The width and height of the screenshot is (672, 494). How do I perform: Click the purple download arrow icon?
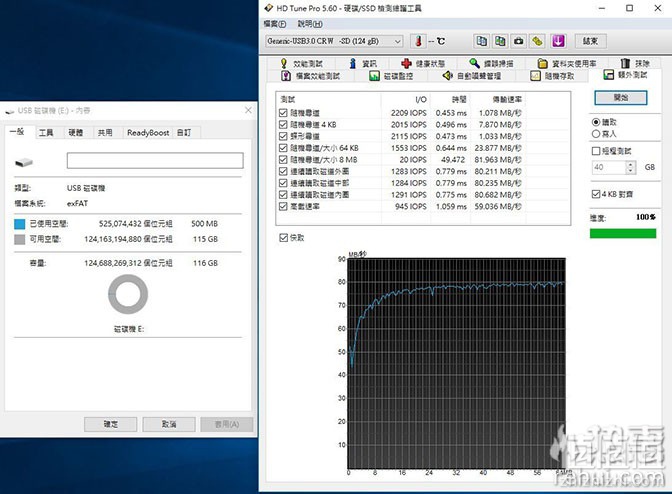[558, 41]
